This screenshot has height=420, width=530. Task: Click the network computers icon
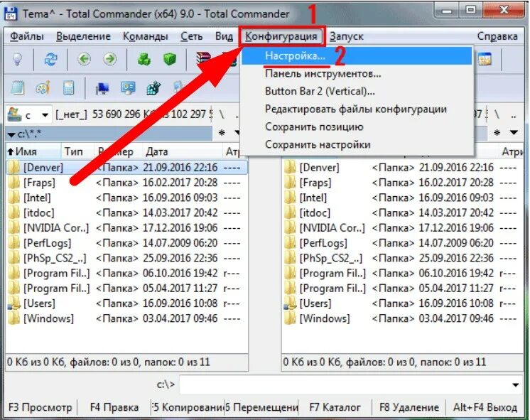point(102,88)
